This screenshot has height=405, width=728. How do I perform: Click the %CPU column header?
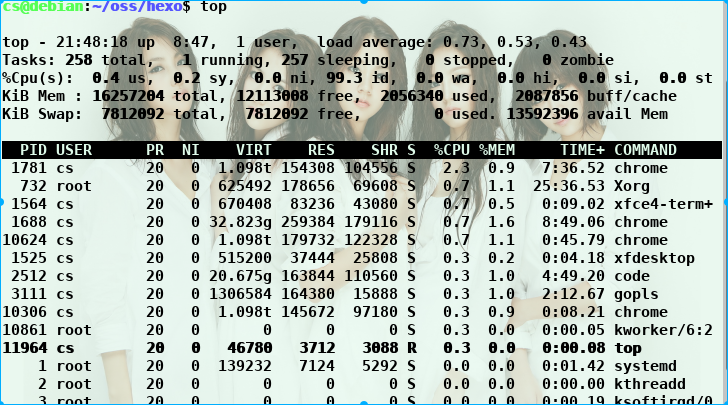(x=451, y=150)
